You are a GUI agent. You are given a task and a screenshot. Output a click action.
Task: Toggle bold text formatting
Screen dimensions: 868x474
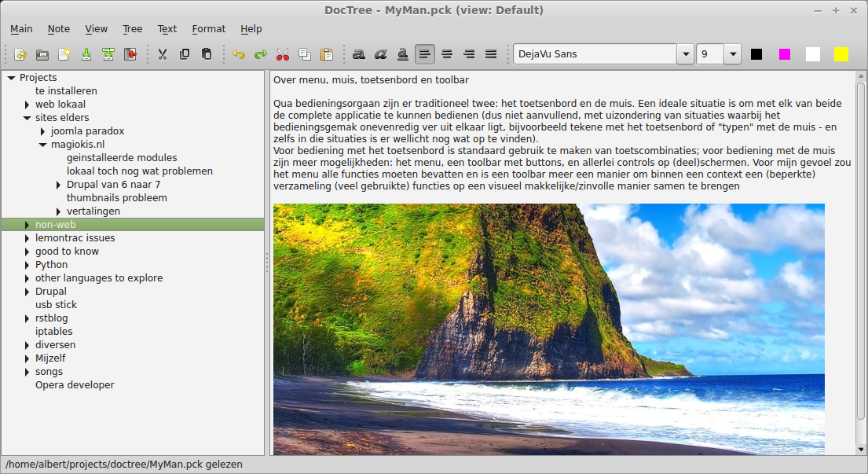359,54
